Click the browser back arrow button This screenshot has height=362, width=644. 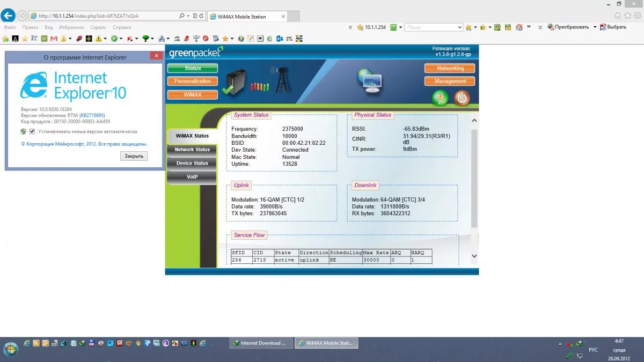point(8,16)
